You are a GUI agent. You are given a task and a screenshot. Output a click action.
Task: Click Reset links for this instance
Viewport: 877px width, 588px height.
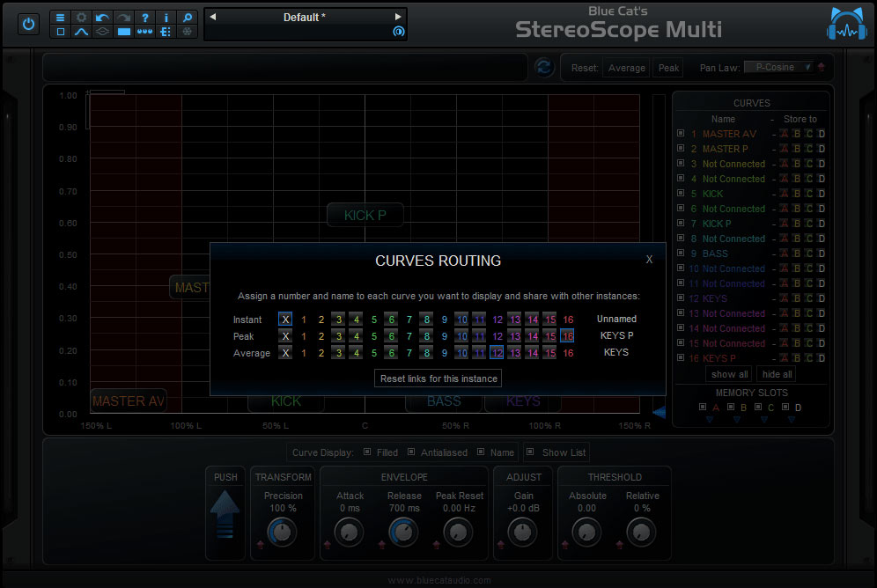[x=438, y=379]
